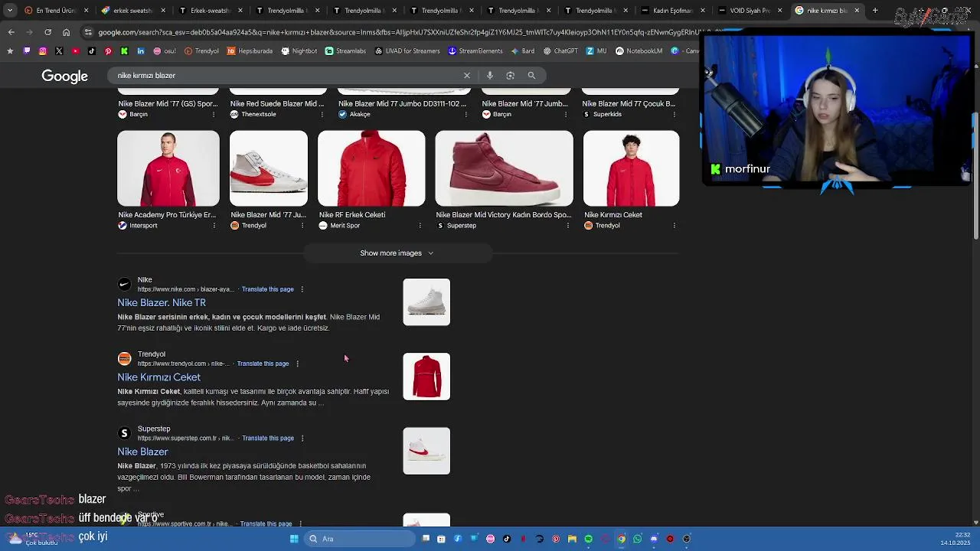
Task: Clear the Google search box text
Action: tap(467, 76)
